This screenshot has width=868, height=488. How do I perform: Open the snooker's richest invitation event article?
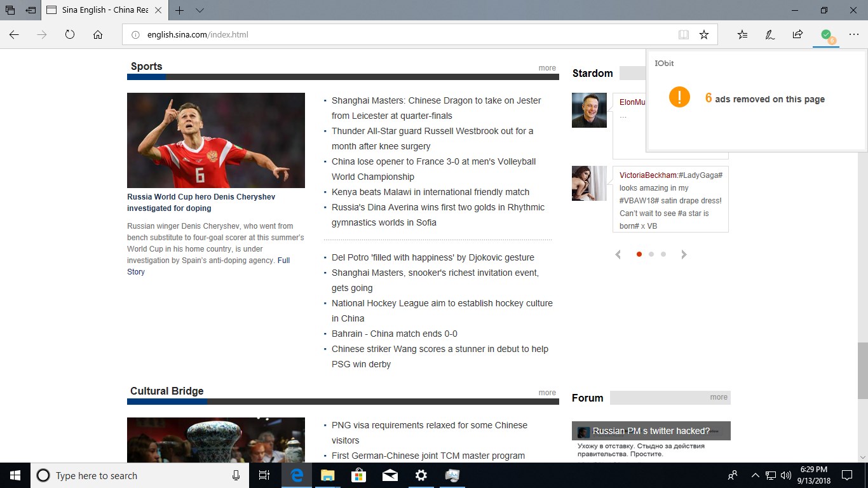pos(435,280)
